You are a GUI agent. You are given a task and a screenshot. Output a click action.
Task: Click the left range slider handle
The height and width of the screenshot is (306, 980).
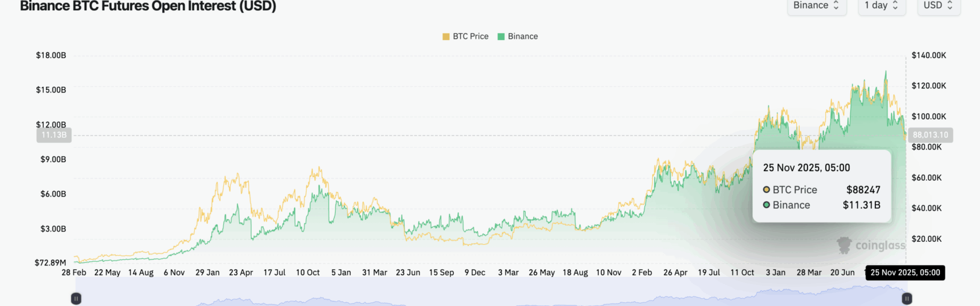tap(76, 298)
